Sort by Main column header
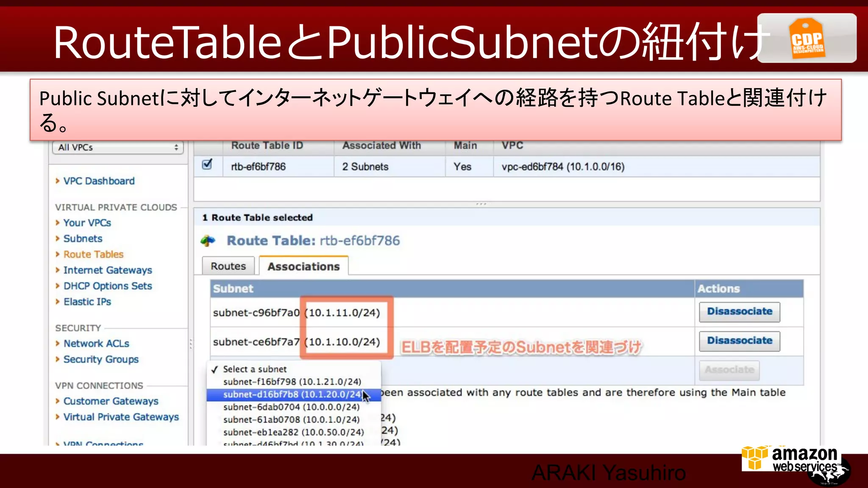868x488 pixels. tap(465, 146)
